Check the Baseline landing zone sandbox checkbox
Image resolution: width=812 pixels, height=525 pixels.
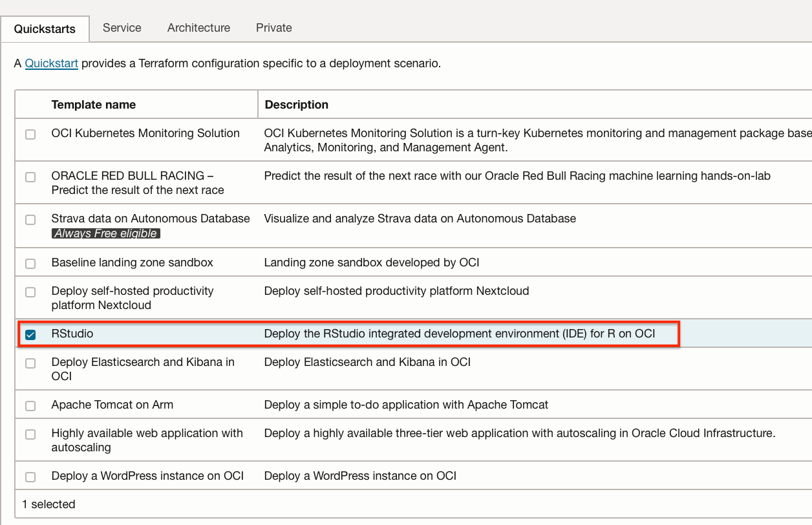click(x=30, y=264)
